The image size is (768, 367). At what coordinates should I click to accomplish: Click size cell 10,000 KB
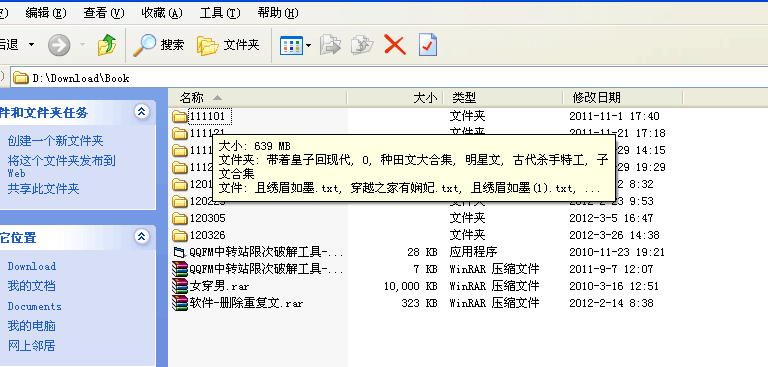[x=410, y=286]
